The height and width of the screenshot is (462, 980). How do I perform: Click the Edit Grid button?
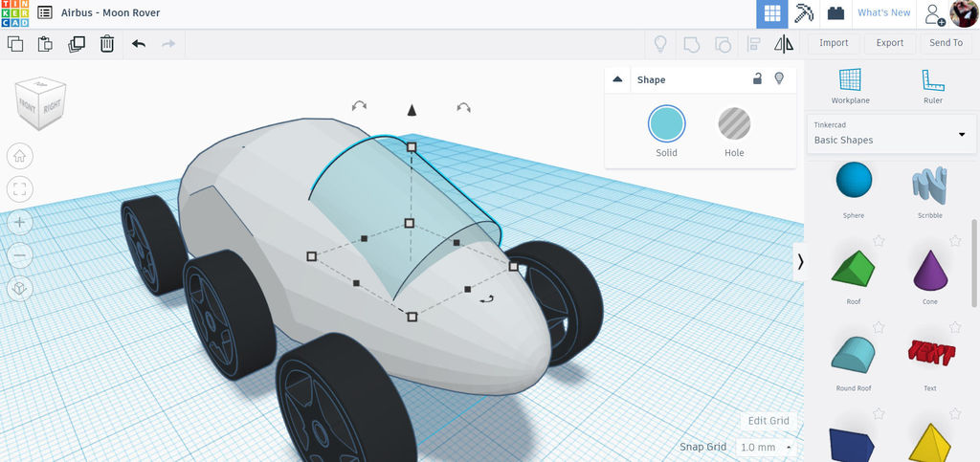(768, 420)
